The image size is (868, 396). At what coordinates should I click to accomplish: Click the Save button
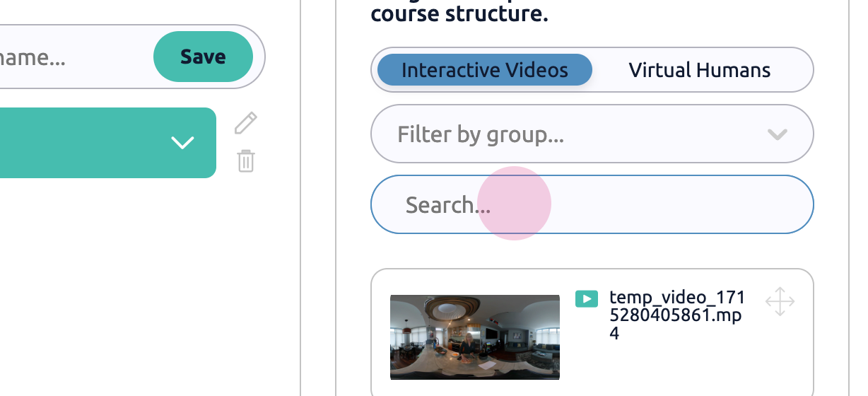click(203, 57)
